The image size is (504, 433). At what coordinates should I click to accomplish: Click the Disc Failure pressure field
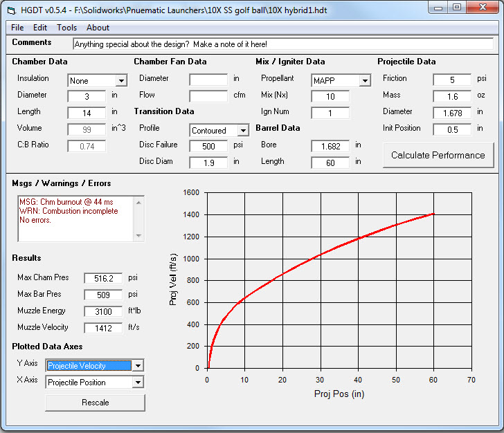click(x=208, y=146)
